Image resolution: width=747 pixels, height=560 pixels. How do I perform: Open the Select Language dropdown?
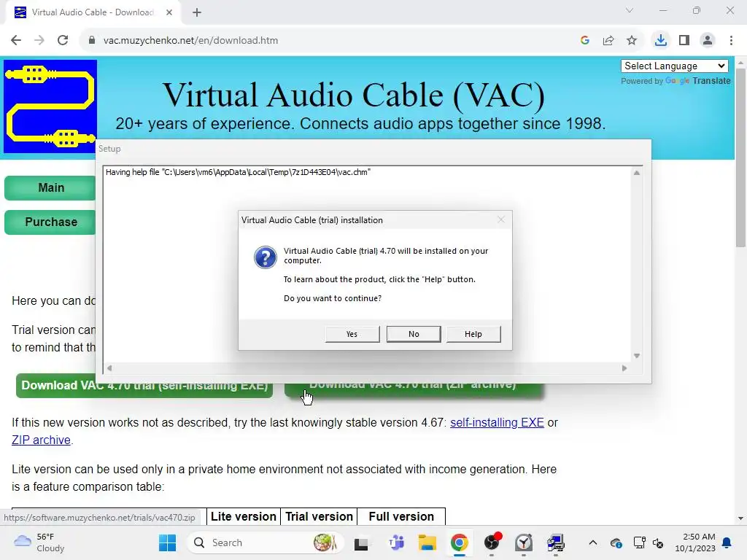point(675,66)
